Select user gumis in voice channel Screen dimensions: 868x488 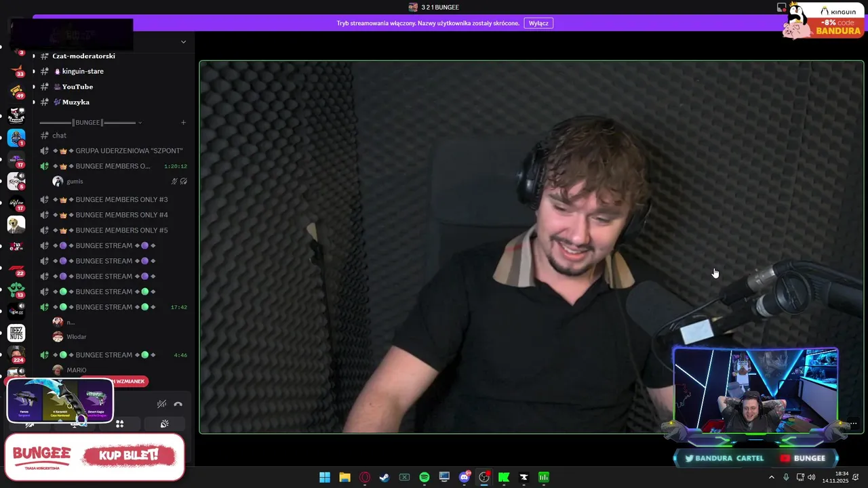coord(75,182)
